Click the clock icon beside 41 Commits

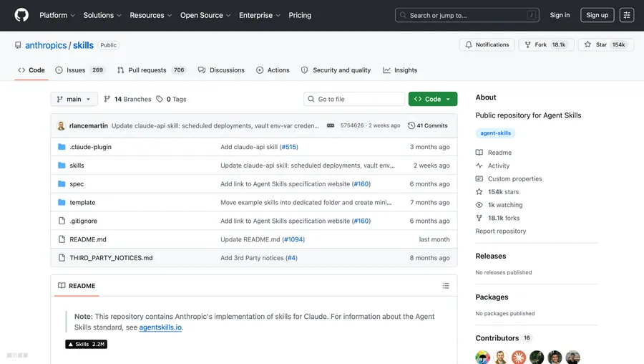coord(411,125)
